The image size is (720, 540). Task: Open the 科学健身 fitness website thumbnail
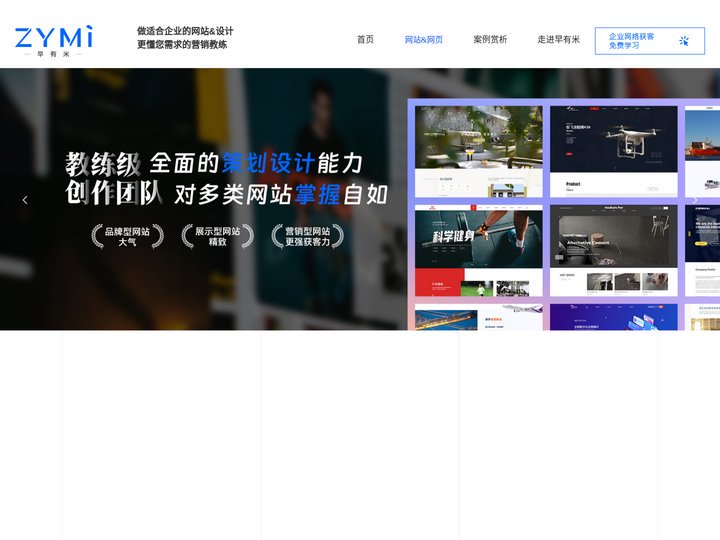pos(478,250)
